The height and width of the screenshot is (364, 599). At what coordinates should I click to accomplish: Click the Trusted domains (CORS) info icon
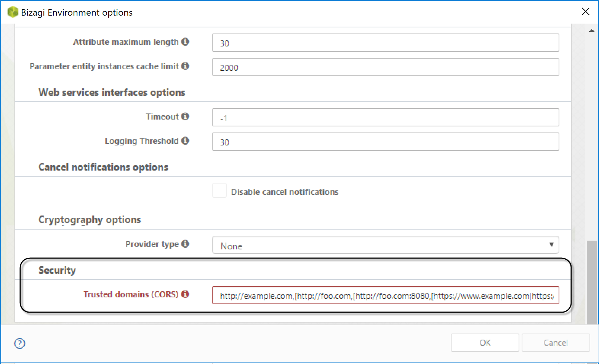(x=185, y=294)
